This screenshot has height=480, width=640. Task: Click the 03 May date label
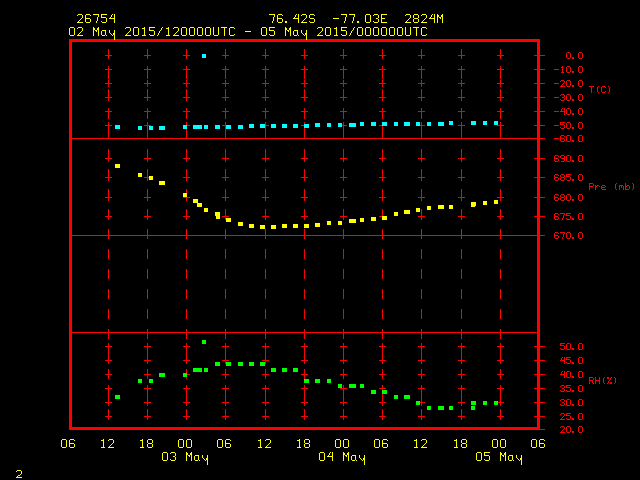(185, 457)
